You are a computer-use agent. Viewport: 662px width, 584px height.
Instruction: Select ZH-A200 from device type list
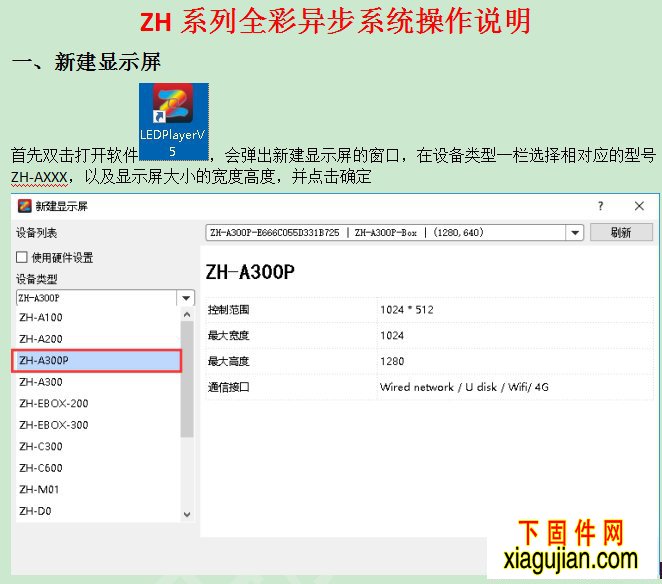(x=98, y=339)
